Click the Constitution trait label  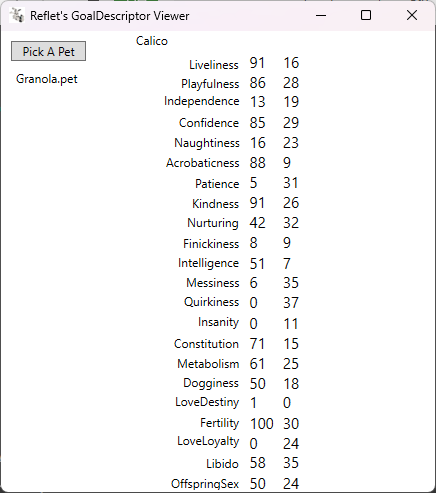[x=206, y=344]
